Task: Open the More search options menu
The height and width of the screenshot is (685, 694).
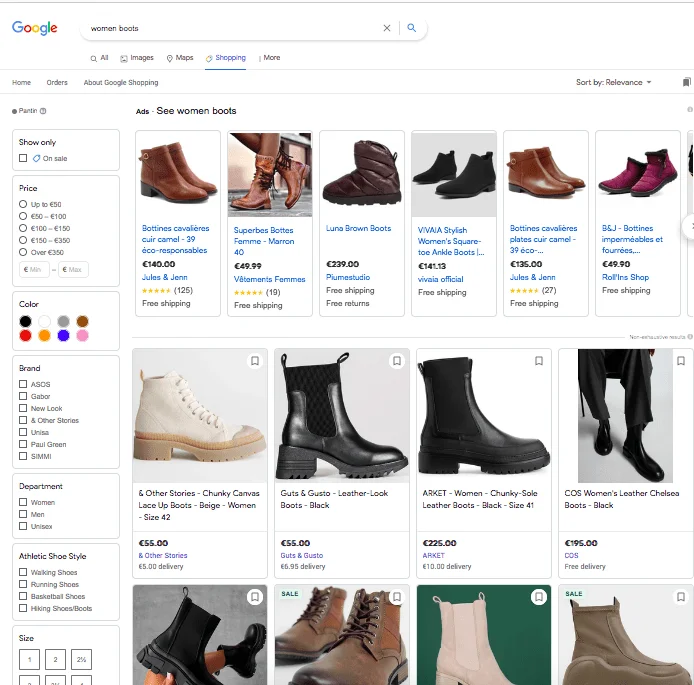Action: (270, 58)
